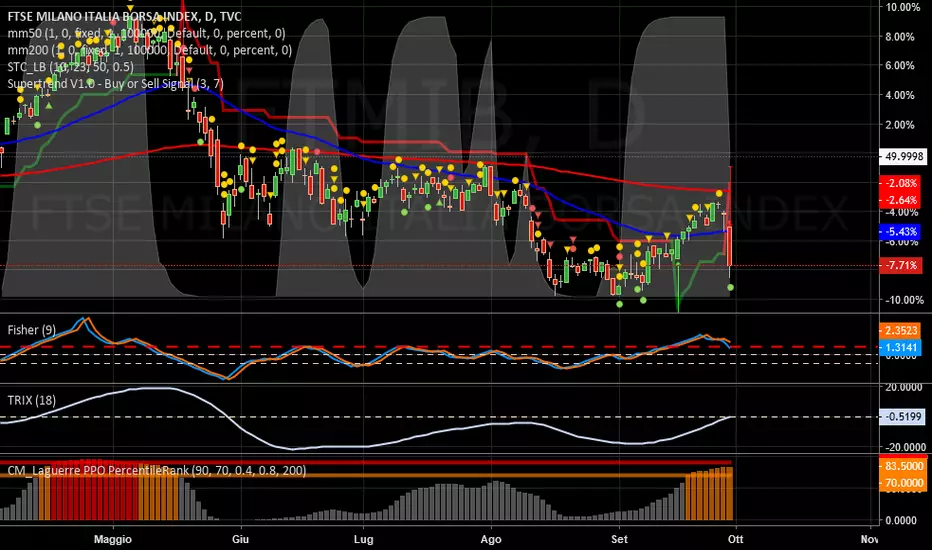Click the -10.00% label on price scale
Screen dimensions: 932x550
pos(903,300)
